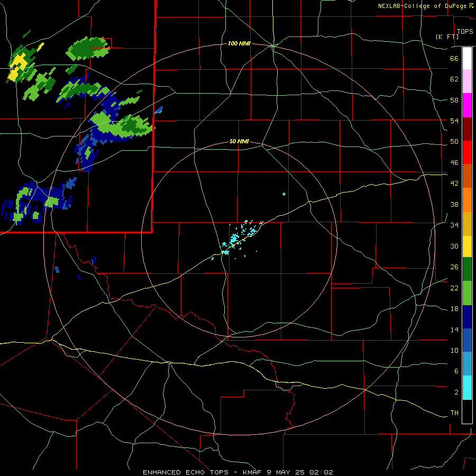Select the gold swatch on the tops scale

pyautogui.click(x=467, y=224)
